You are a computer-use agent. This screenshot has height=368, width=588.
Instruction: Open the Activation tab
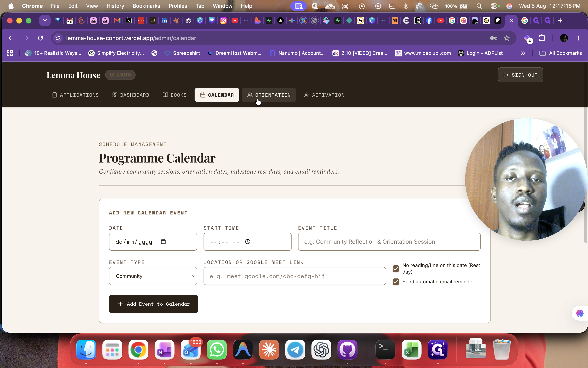[x=324, y=95]
